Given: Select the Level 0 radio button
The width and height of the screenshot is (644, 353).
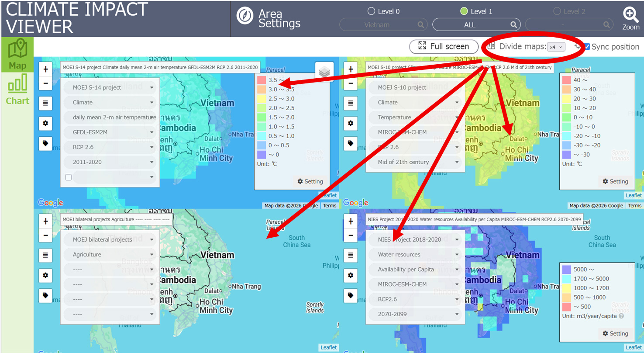Looking at the screenshot, I should (x=372, y=11).
